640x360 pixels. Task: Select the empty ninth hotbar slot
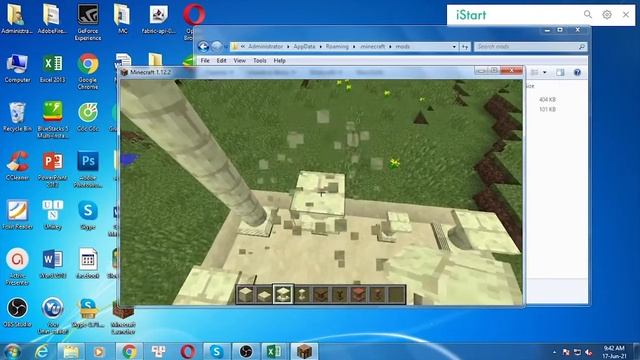[396, 294]
